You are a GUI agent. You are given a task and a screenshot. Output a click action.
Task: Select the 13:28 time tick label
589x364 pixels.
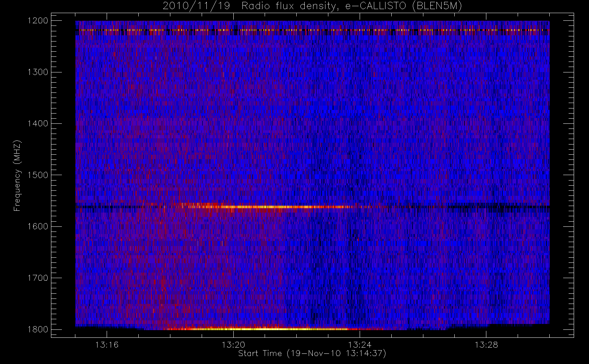(486, 345)
